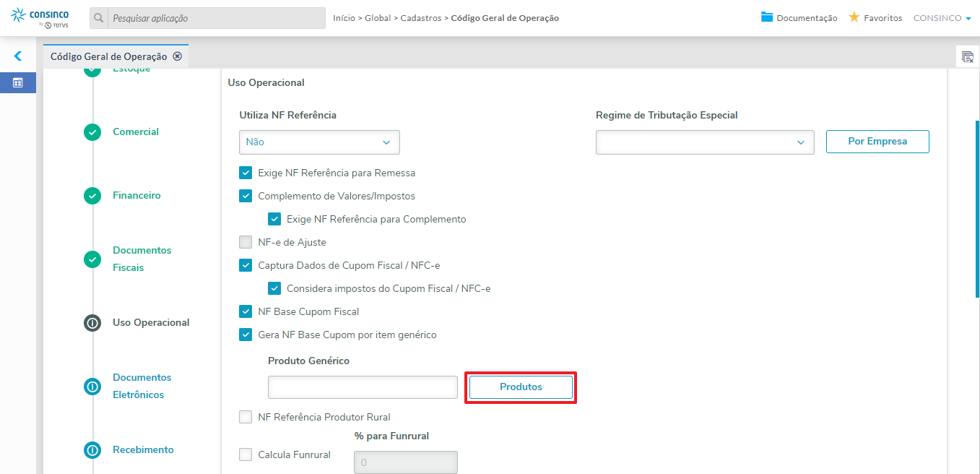Click the Produto Genérico input field
This screenshot has height=474, width=980.
[x=363, y=387]
